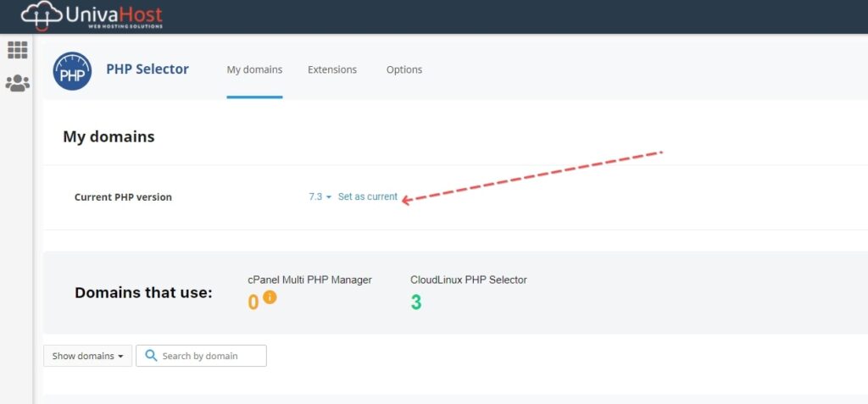Open the grid apps icon in sidebar
This screenshot has height=404, width=868.
click(x=17, y=50)
